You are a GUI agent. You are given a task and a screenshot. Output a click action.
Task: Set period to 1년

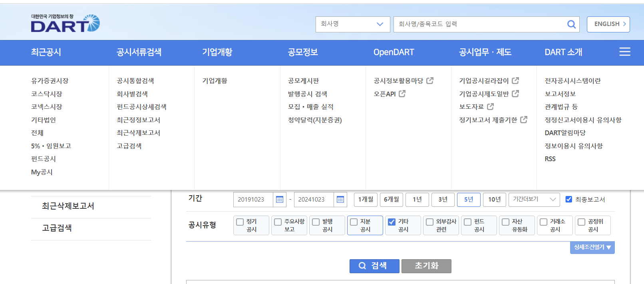pos(417,200)
